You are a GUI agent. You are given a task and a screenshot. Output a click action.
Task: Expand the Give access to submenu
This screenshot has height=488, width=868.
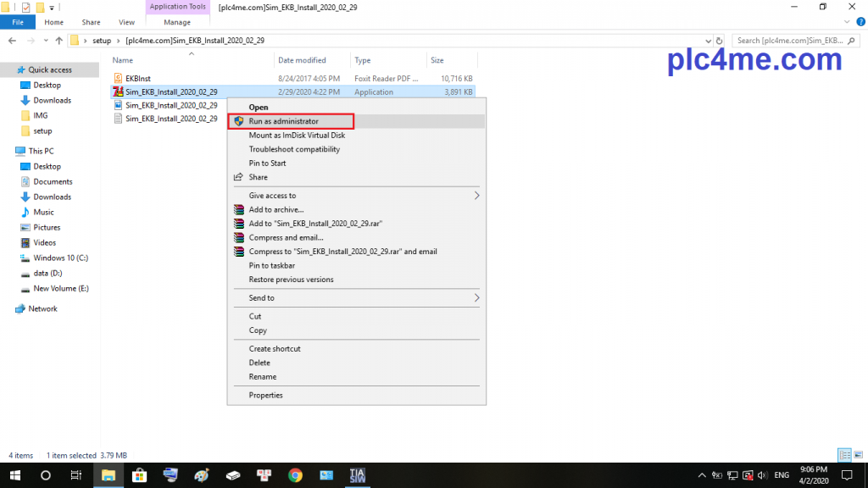[476, 196]
